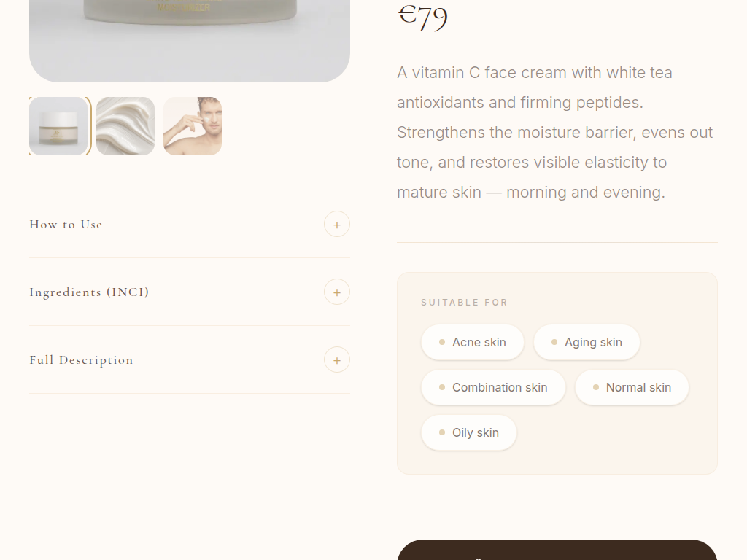The image size is (747, 560).
Task: Open Full Description with its plus icon
Action: pyautogui.click(x=336, y=360)
